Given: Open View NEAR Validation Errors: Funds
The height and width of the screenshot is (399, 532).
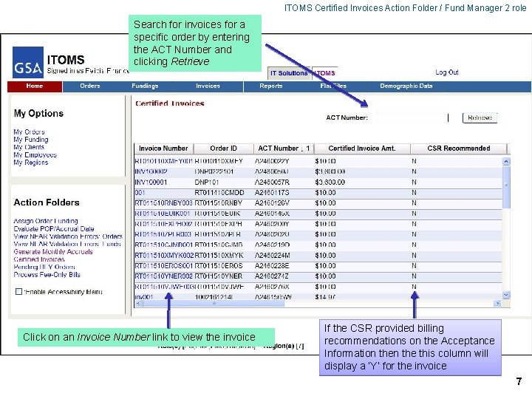Looking at the screenshot, I should click(x=67, y=244).
